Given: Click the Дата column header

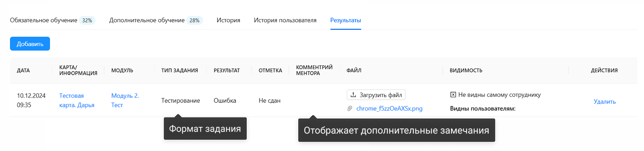Looking at the screenshot, I should pyautogui.click(x=23, y=70).
